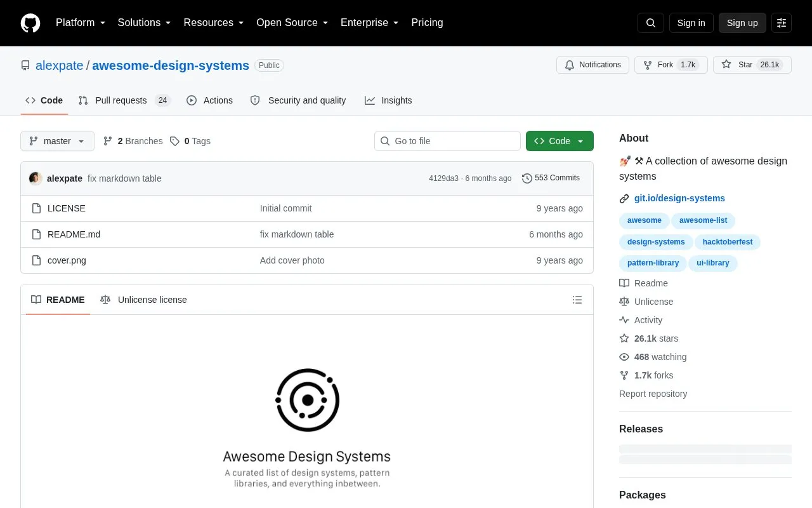Click the Sign up button

(x=742, y=23)
